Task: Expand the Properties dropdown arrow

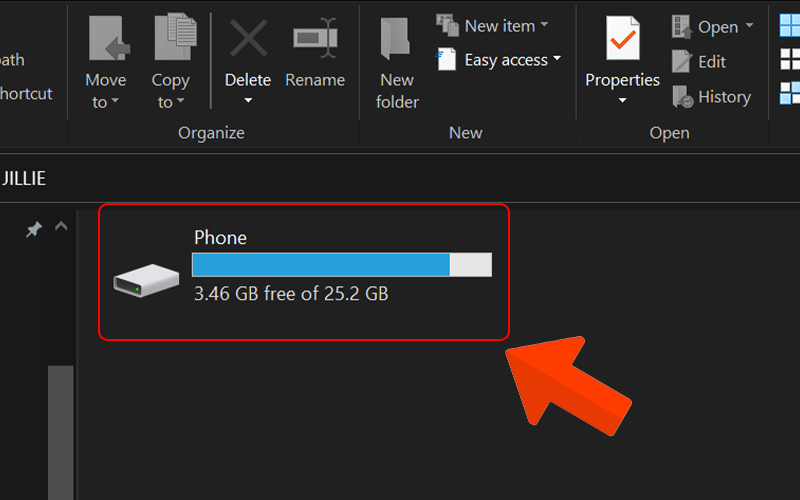Action: click(x=622, y=101)
